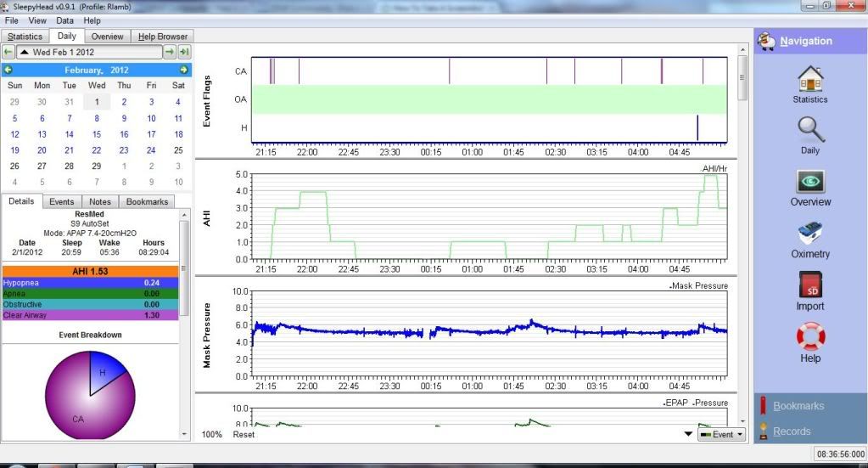The height and width of the screenshot is (468, 868).
Task: Open the View menu
Action: (x=37, y=20)
